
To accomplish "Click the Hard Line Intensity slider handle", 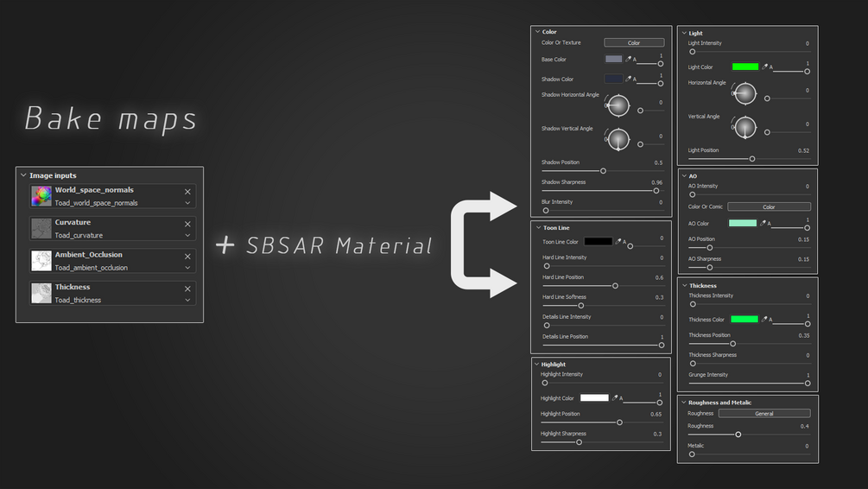I will (547, 266).
